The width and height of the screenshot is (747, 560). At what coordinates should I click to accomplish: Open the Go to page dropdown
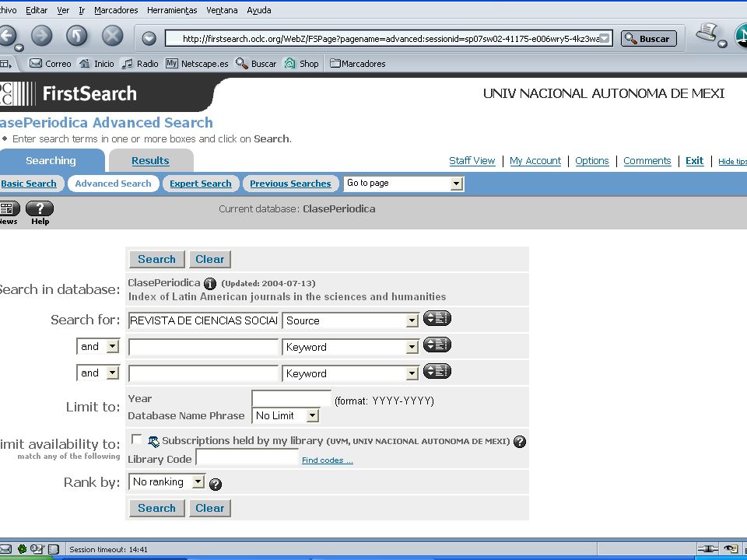pos(404,184)
